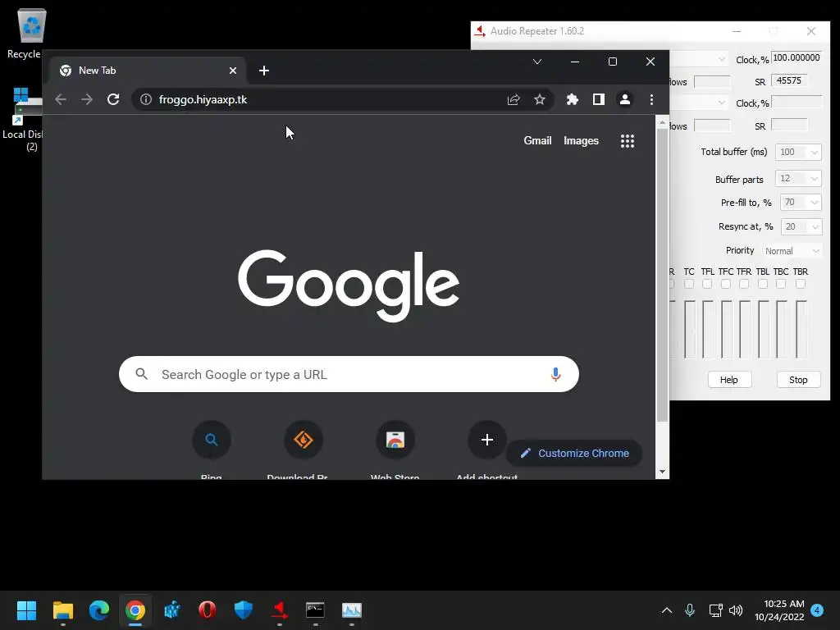The image size is (840, 630).
Task: Toggle TBC channel checkbox in Audio Repeater
Action: pyautogui.click(x=781, y=284)
